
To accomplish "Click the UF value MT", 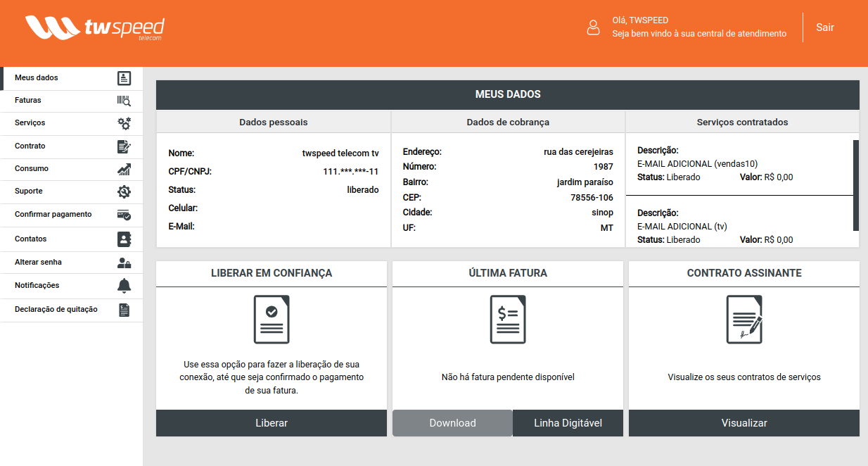I will [x=606, y=228].
